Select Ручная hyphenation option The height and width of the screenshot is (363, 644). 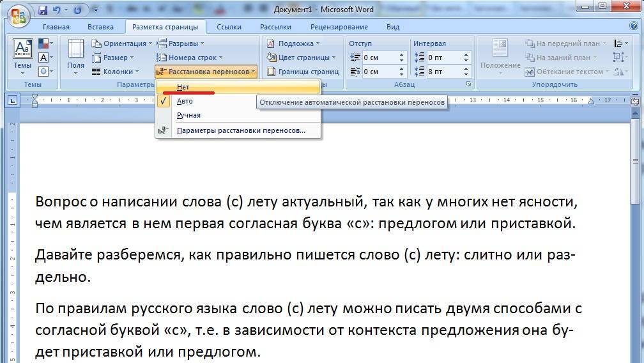pyautogui.click(x=238, y=115)
